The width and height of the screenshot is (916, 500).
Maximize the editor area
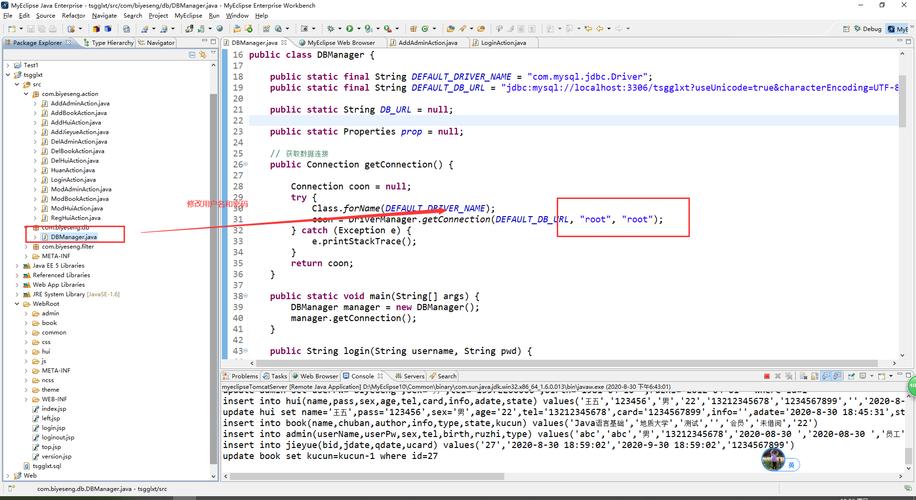click(x=909, y=43)
